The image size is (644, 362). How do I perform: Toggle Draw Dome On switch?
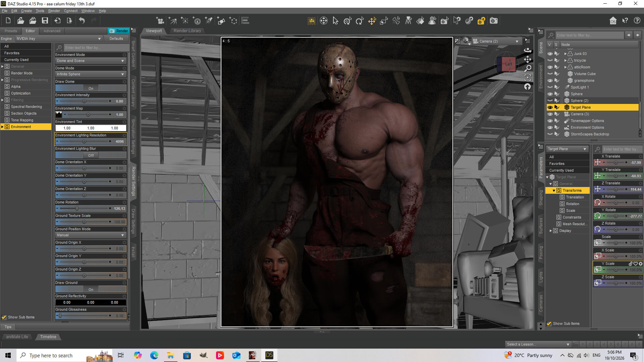point(91,88)
